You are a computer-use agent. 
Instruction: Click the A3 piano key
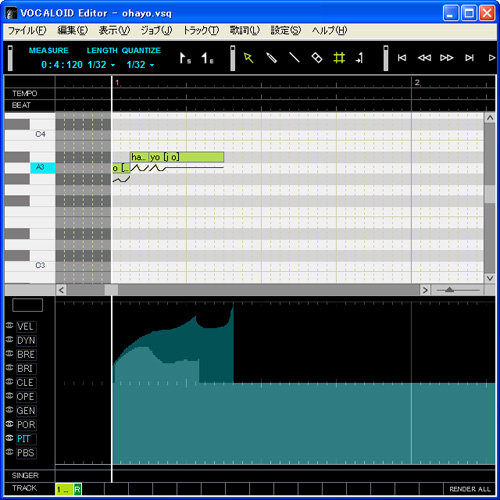tap(43, 168)
